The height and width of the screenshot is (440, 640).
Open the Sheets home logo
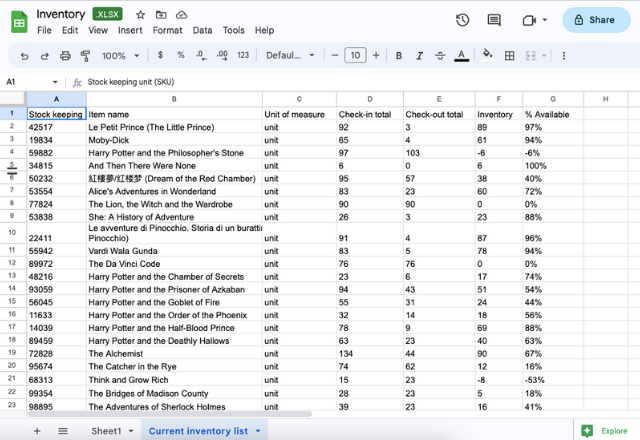pyautogui.click(x=19, y=22)
